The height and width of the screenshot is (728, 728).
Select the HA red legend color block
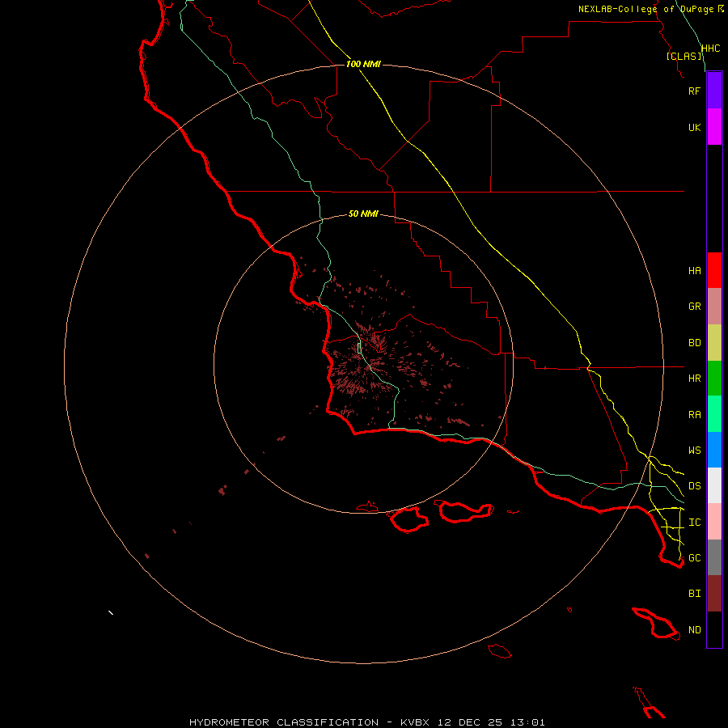point(714,270)
